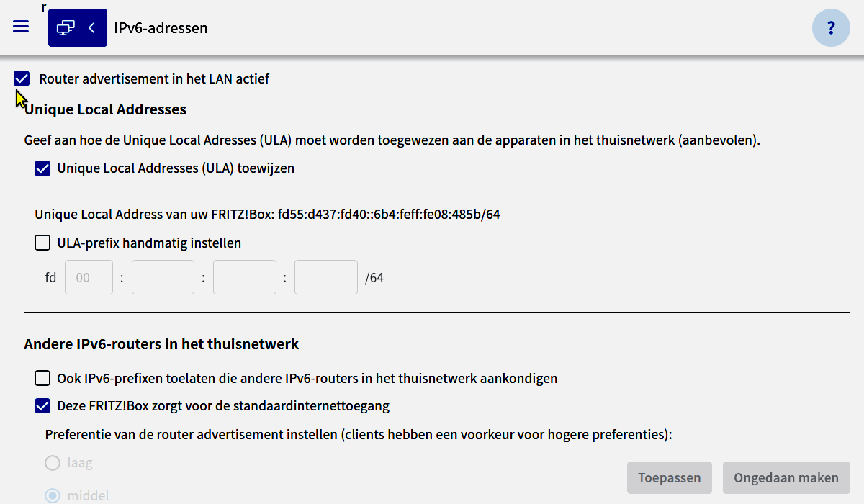Enable ULA-prefix handmatig instellen checkbox
Viewport: 864px width, 504px height.
pos(42,243)
